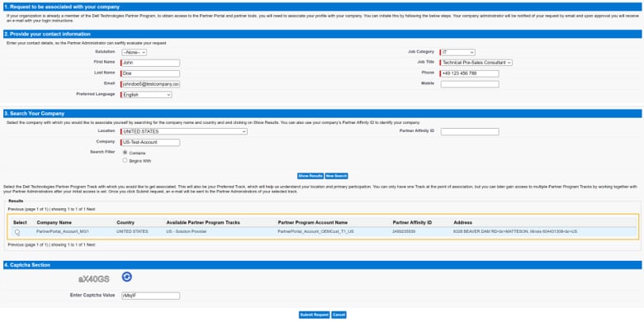
Task: Click the PartnerPortal_Account_MG1 company cell
Action: (x=63, y=232)
